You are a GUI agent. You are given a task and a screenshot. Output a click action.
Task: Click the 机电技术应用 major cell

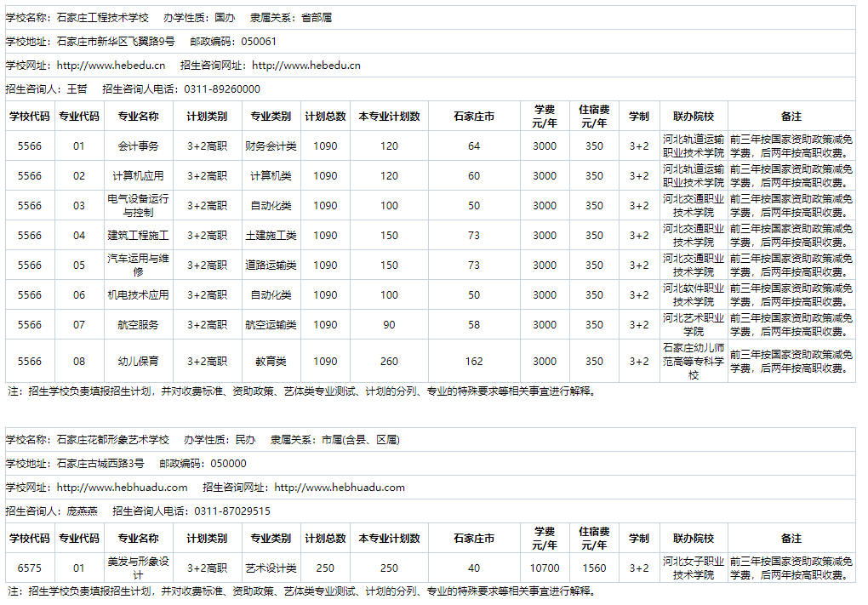138,295
